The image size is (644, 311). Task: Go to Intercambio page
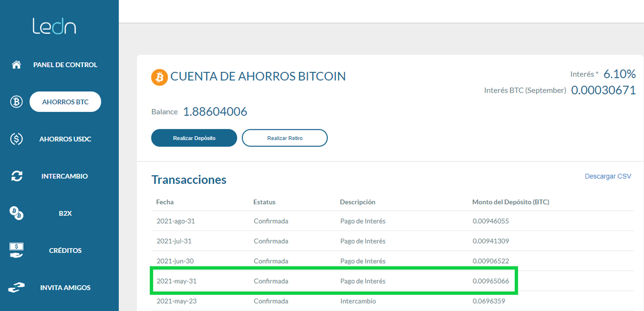click(64, 176)
